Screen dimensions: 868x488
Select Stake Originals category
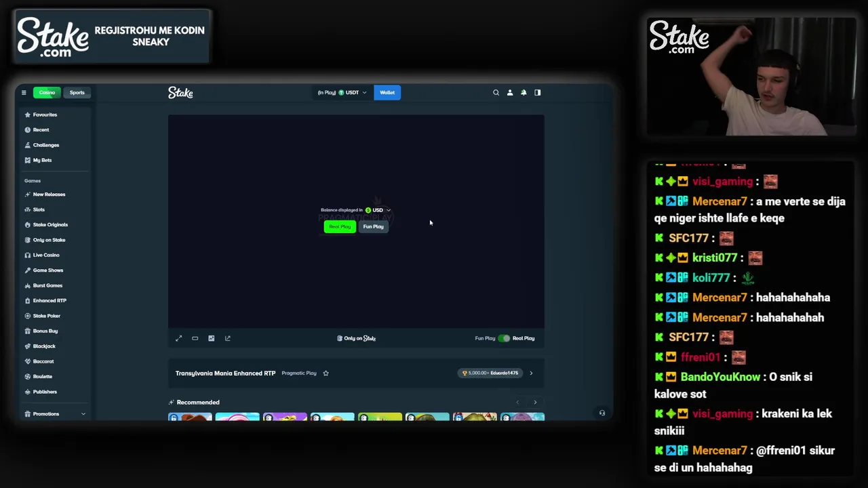click(x=50, y=224)
